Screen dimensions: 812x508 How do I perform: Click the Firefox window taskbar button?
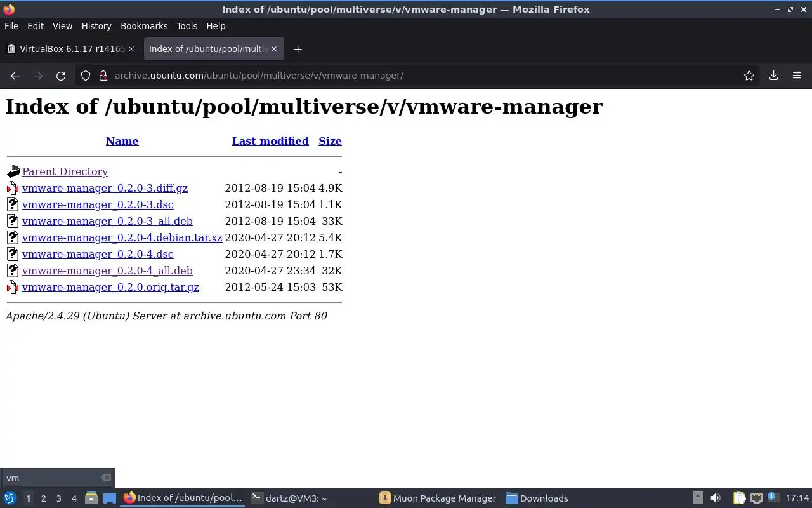coord(183,498)
